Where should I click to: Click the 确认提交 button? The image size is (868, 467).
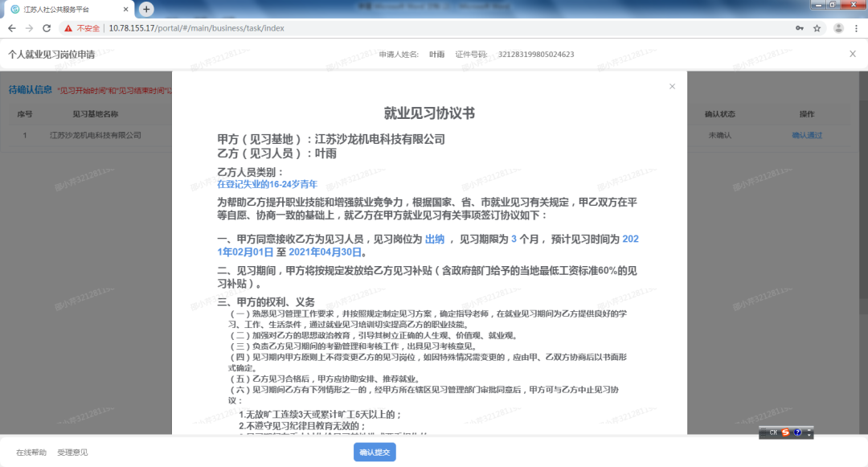pyautogui.click(x=375, y=453)
